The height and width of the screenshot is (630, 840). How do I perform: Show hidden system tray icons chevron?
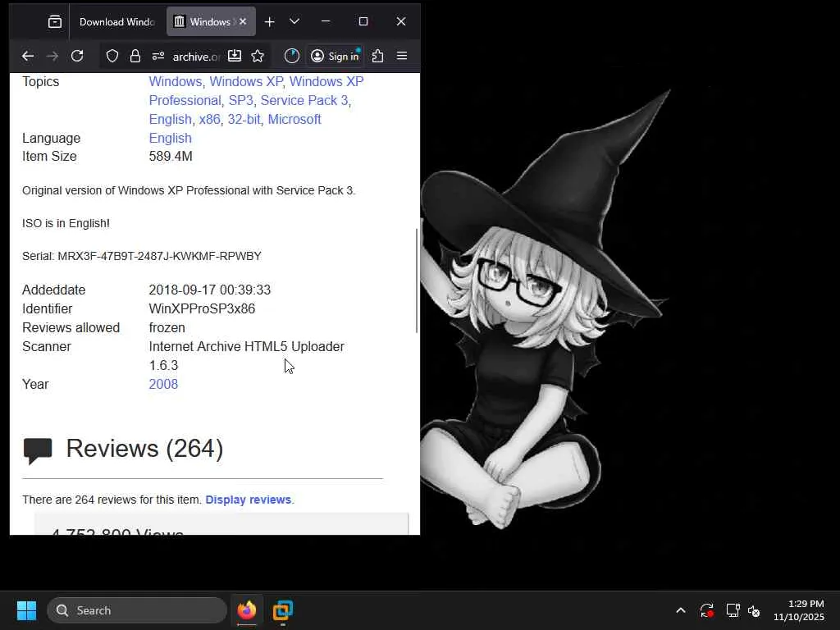pyautogui.click(x=680, y=610)
